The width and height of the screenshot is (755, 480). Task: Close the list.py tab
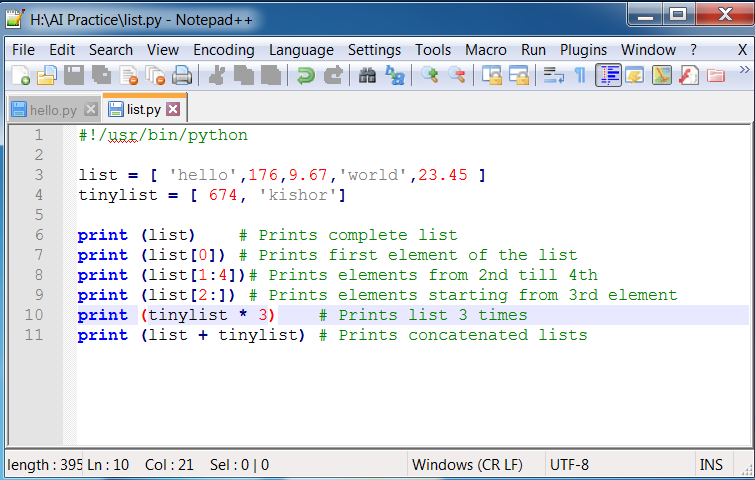[x=173, y=109]
